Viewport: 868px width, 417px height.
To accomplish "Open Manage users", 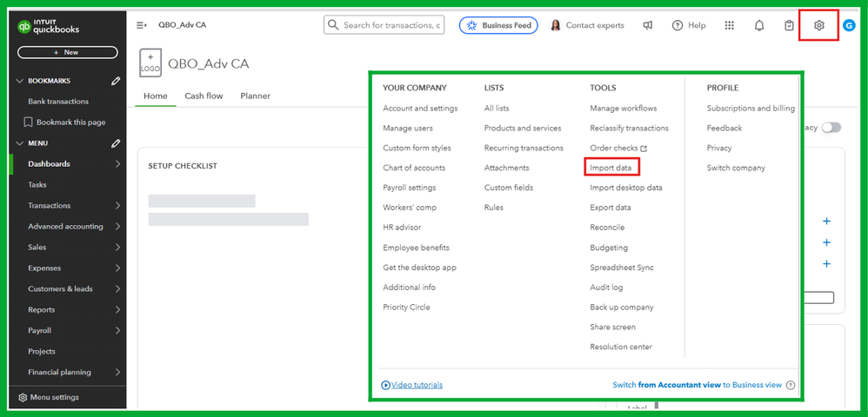I will tap(408, 129).
